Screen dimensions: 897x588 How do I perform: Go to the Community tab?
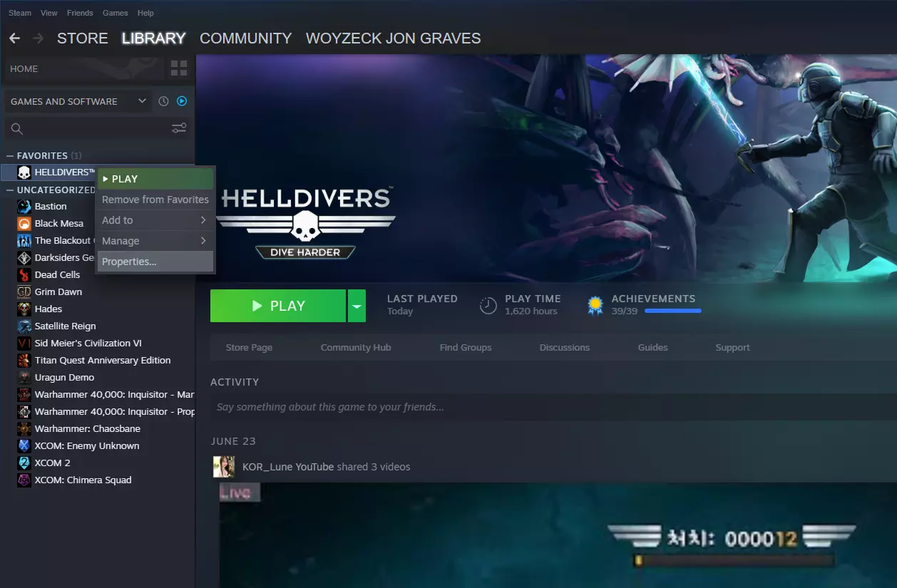pyautogui.click(x=246, y=38)
